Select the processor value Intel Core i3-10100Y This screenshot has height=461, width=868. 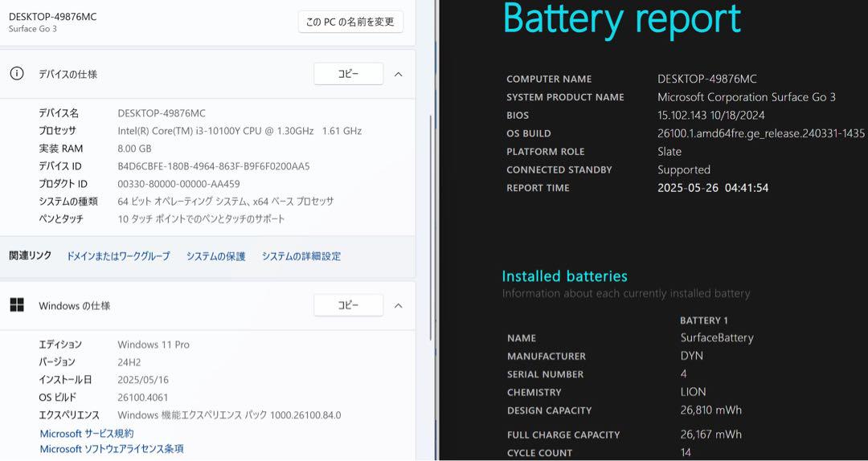coord(240,131)
